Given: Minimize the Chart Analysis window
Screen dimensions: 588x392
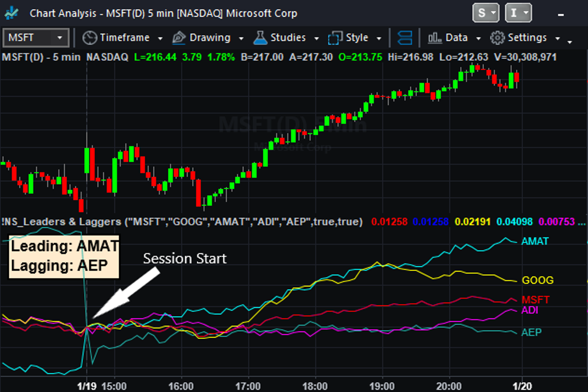Looking at the screenshot, I should (561, 15).
